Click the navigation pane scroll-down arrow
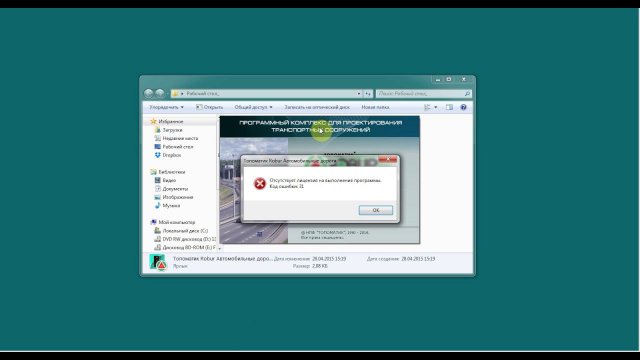Image resolution: width=640 pixels, height=360 pixels. click(x=220, y=248)
